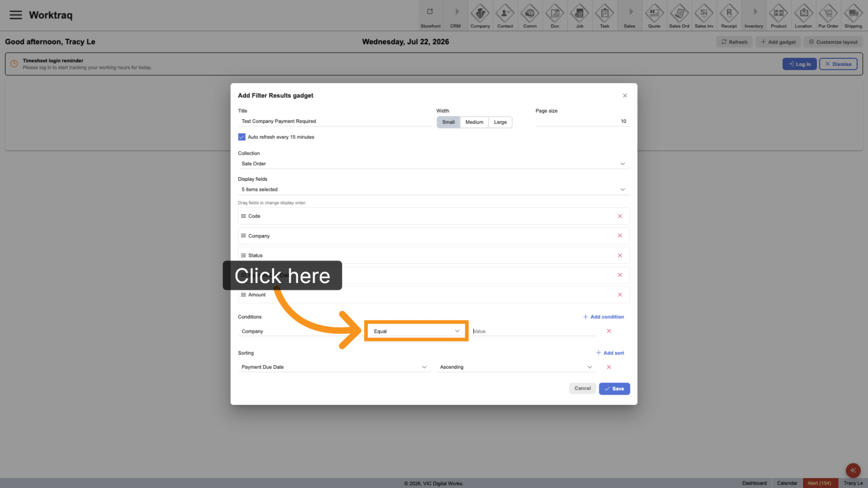Click the timesheet Log In button
This screenshot has height=488, width=868.
point(800,64)
